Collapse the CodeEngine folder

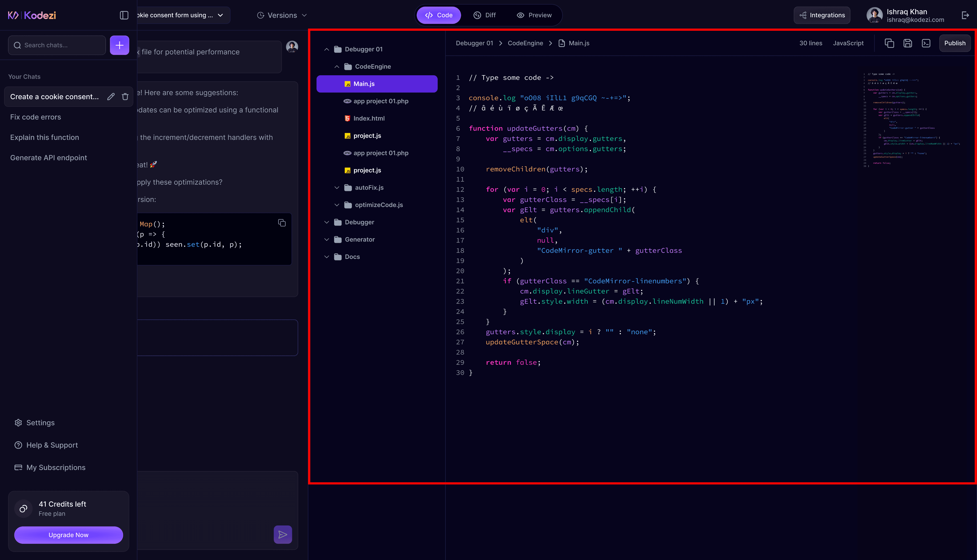pyautogui.click(x=337, y=66)
